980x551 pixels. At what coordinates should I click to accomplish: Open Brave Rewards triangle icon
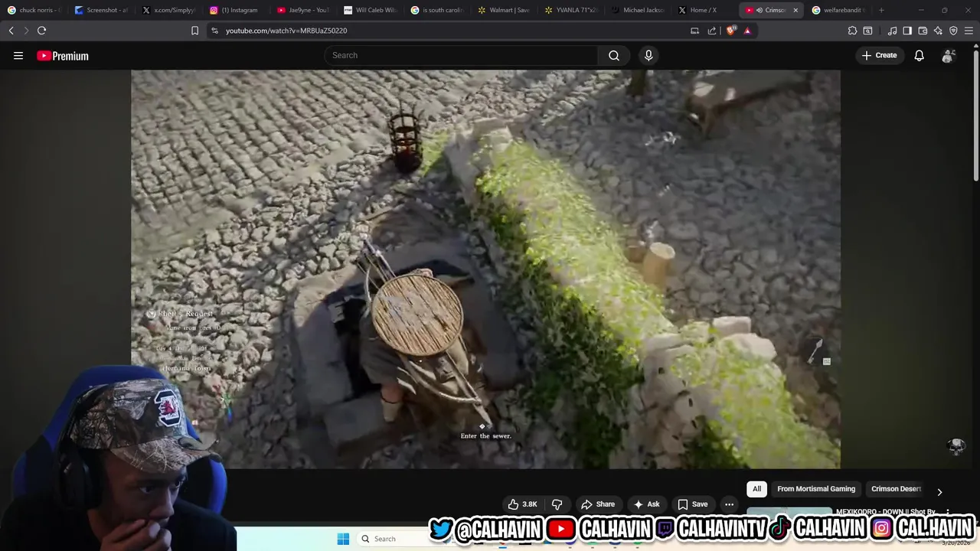click(x=747, y=31)
